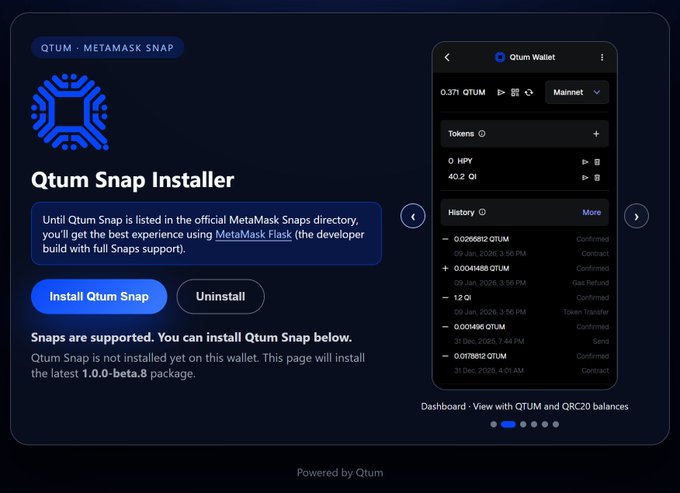Click the info icon next to Tokens
680x493 pixels.
(x=482, y=133)
